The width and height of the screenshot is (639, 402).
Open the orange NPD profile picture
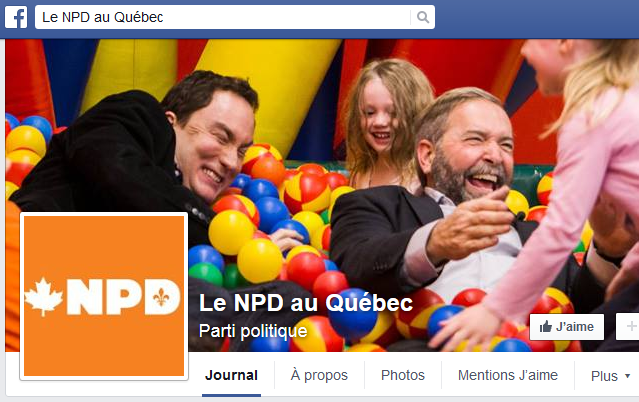(x=104, y=296)
